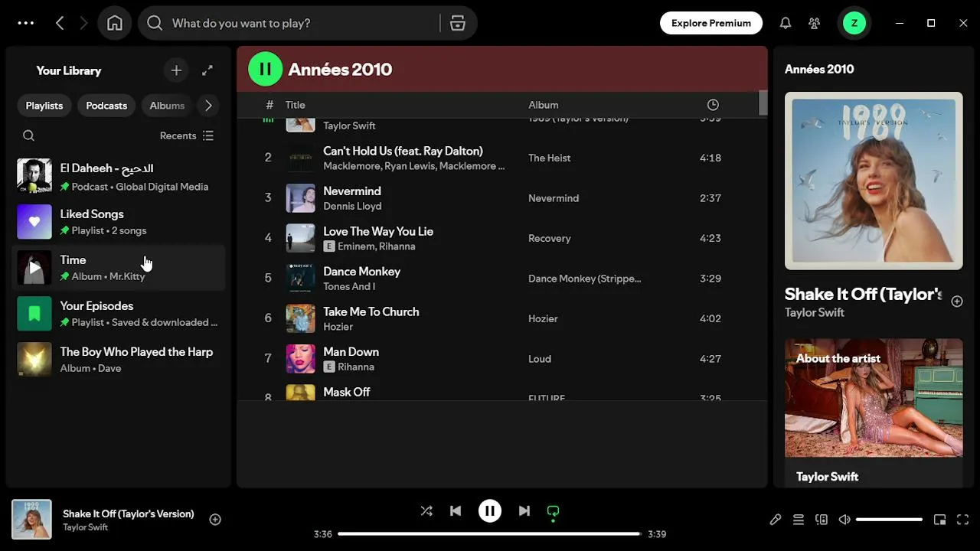Click the now-playing cover thumbnail in the bottom bar
This screenshot has width=980, height=551.
click(31, 520)
